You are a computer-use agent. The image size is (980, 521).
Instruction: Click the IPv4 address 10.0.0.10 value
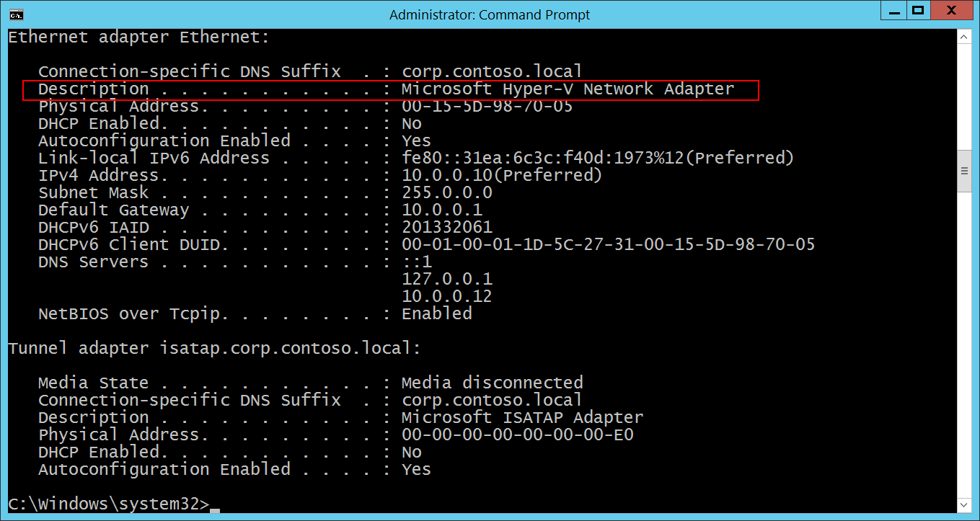(447, 175)
